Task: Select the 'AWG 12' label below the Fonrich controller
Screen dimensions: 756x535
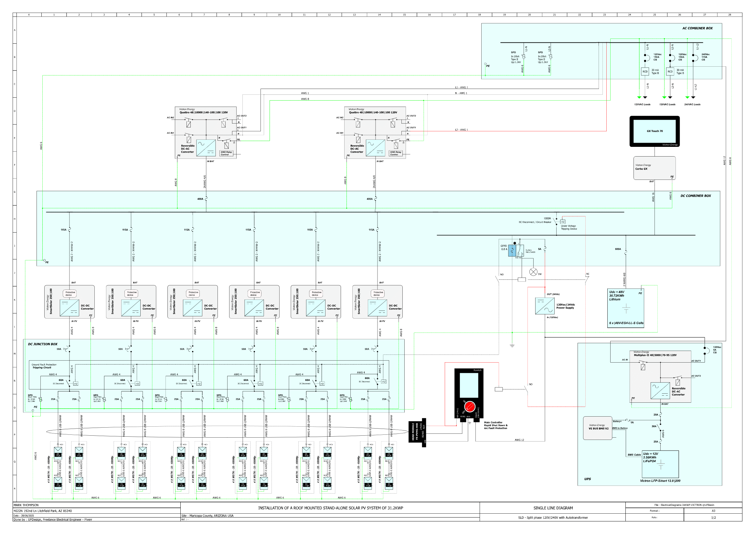Action: 519,440
